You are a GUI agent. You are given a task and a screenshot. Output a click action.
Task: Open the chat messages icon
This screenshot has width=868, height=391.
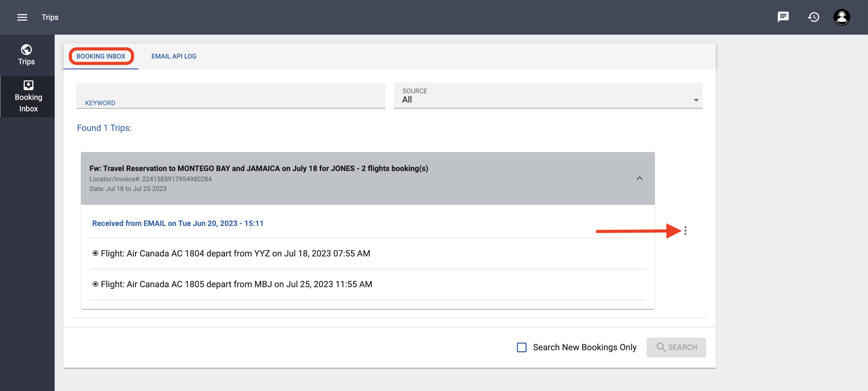(783, 17)
